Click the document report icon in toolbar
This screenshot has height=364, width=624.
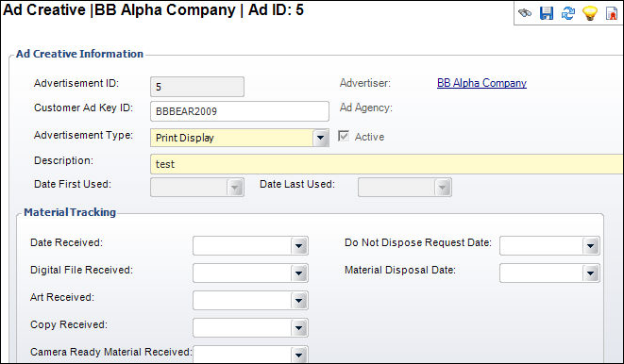pos(612,13)
